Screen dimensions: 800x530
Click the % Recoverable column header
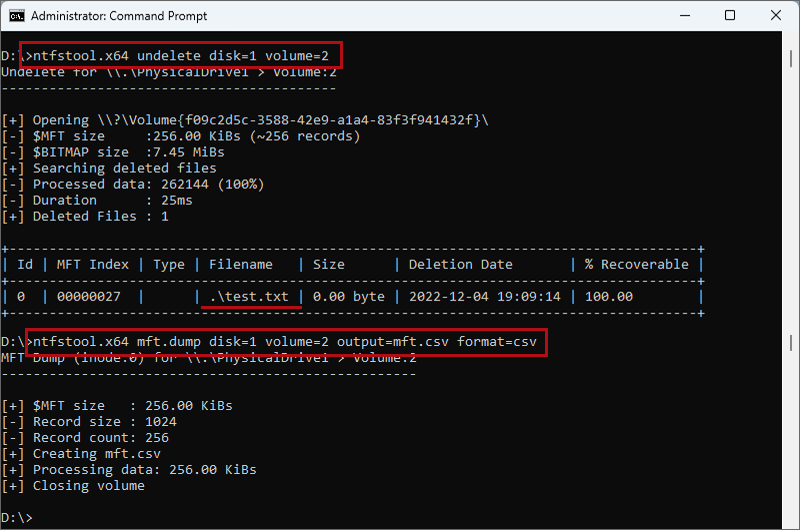[636, 264]
